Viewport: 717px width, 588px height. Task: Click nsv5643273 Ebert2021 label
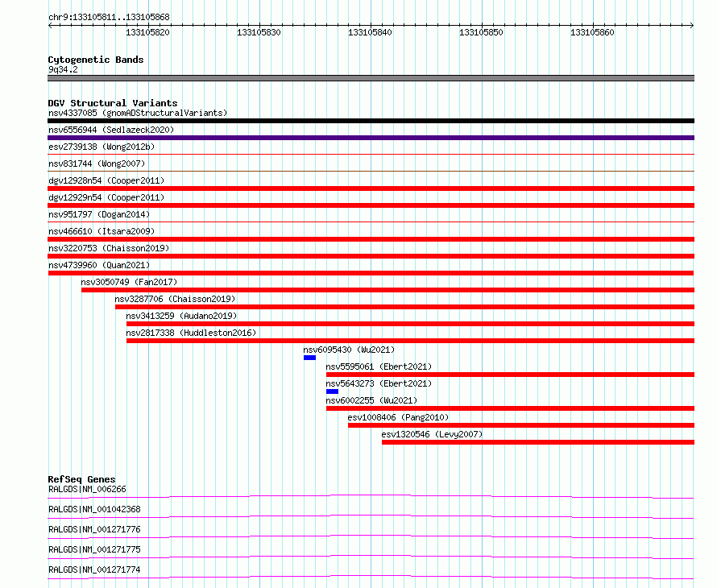[x=379, y=383]
